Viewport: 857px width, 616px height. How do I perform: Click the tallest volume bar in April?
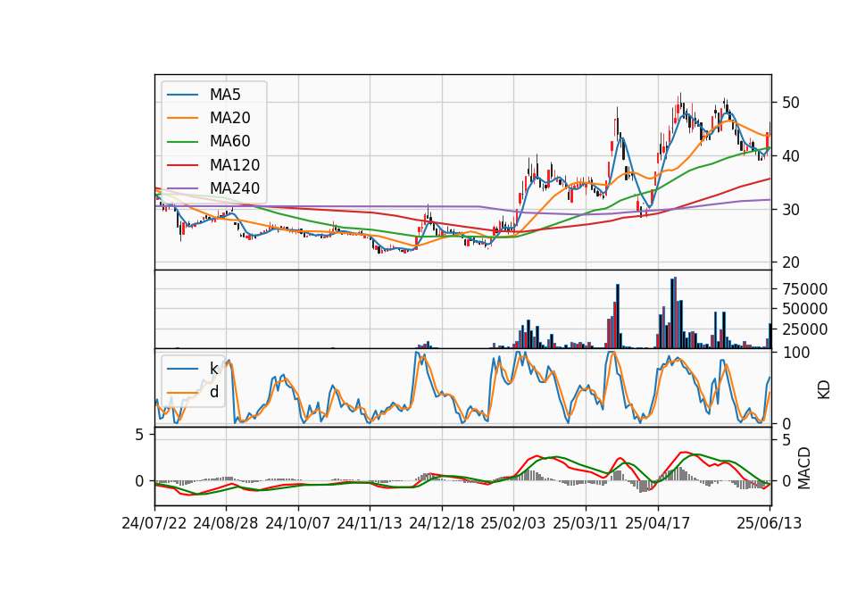(x=675, y=312)
